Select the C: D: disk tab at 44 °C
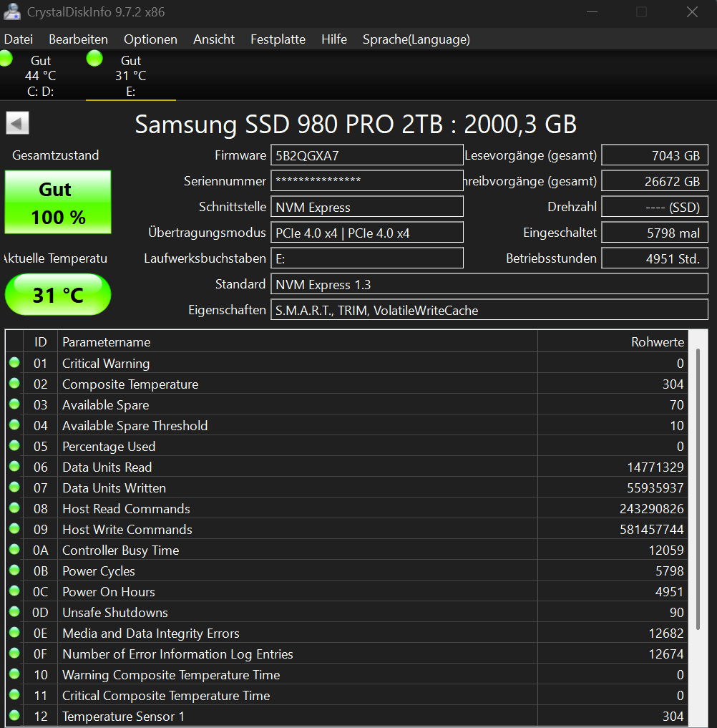 click(x=40, y=76)
